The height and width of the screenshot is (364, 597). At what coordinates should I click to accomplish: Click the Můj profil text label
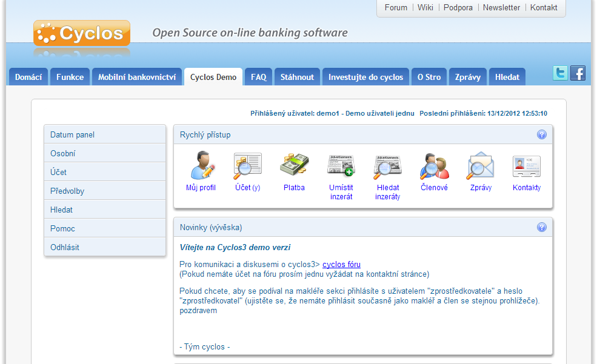click(201, 188)
